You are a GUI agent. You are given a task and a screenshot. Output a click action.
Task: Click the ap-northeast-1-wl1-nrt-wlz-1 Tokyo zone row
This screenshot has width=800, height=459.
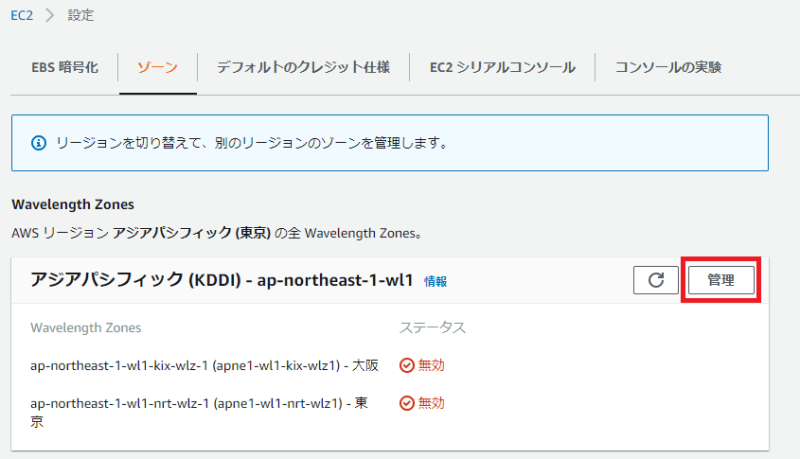click(204, 403)
